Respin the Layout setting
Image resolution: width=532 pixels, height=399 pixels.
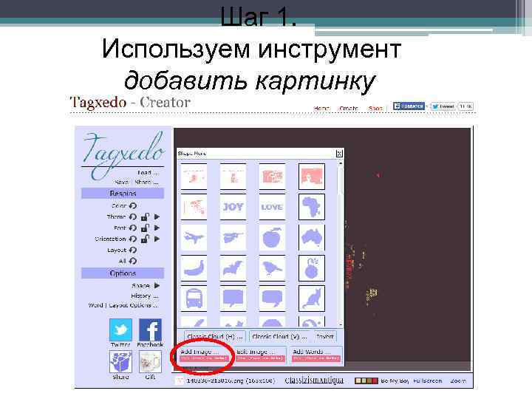[x=133, y=250]
